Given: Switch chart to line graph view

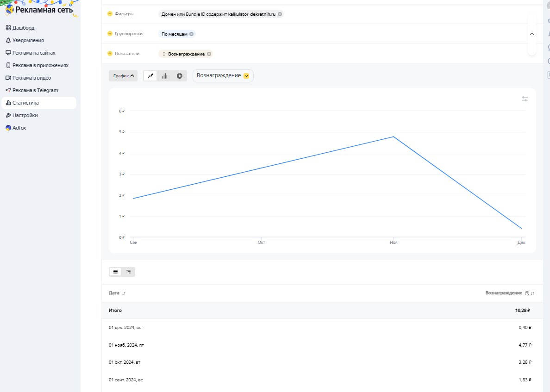Looking at the screenshot, I should (150, 76).
